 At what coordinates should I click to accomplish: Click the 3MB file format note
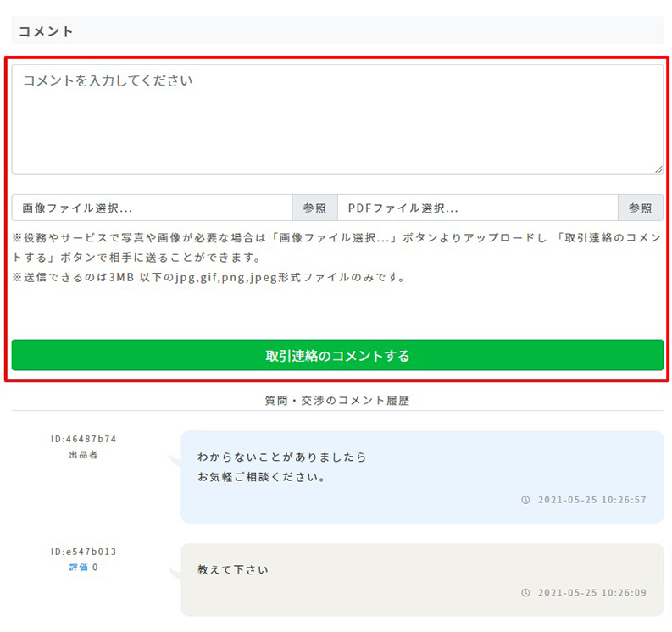[208, 277]
